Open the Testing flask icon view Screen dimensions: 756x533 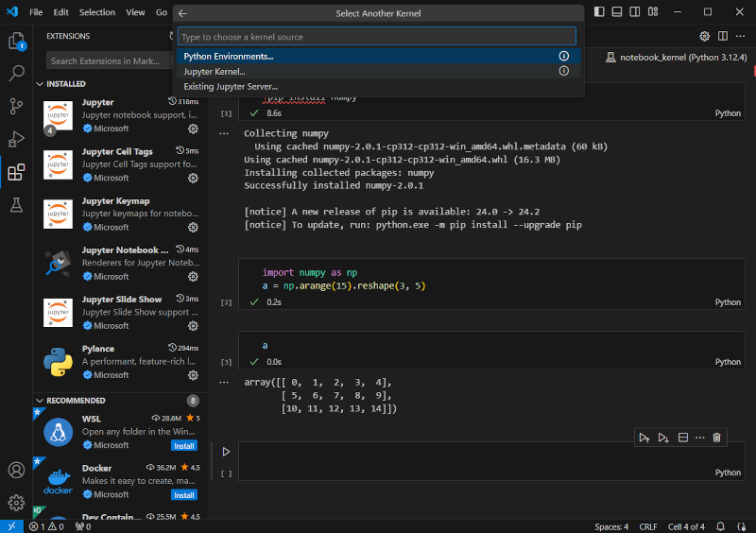[16, 205]
